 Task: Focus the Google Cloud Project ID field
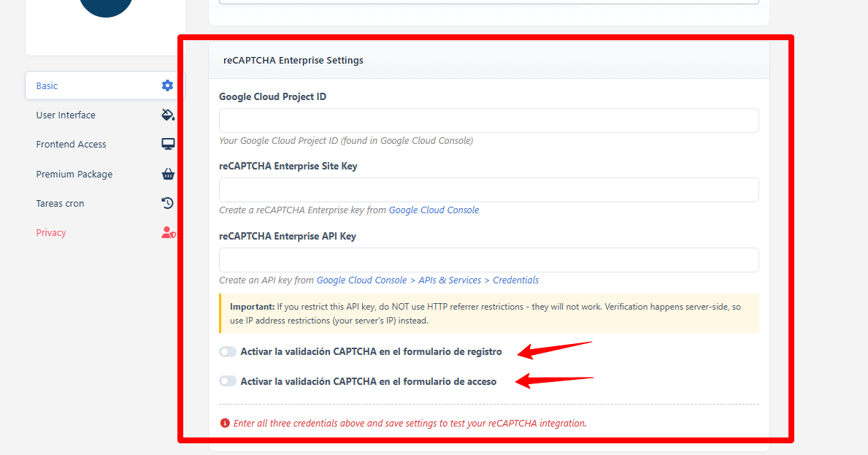488,121
